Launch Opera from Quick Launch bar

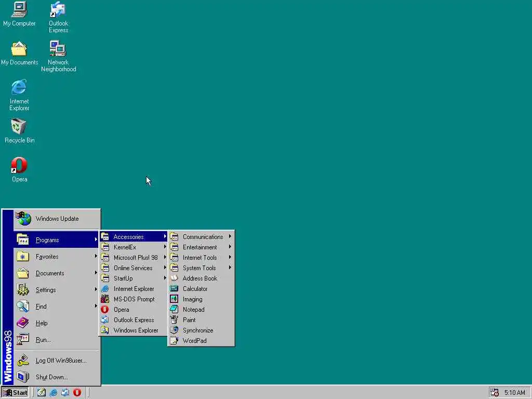coord(77,393)
